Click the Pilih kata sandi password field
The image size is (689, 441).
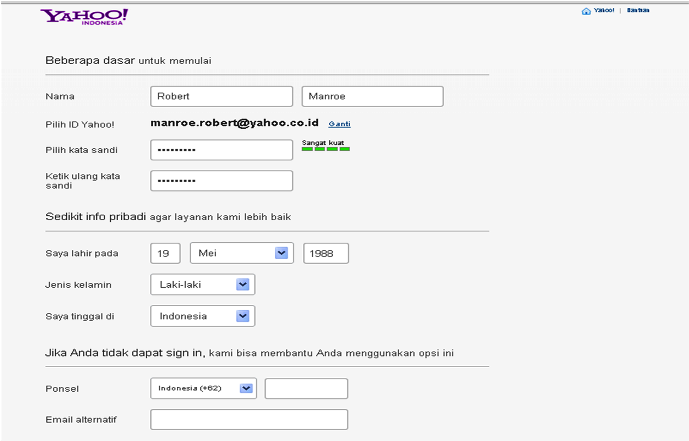(221, 150)
